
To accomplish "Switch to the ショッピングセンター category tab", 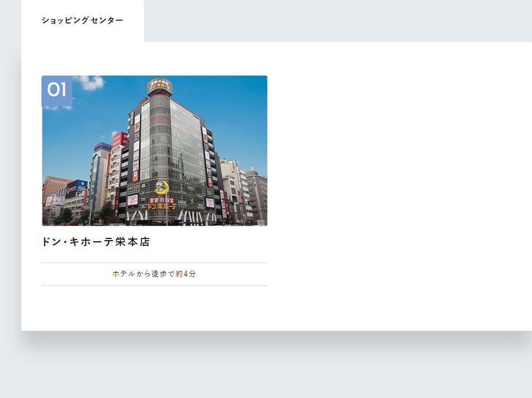I will pyautogui.click(x=82, y=21).
